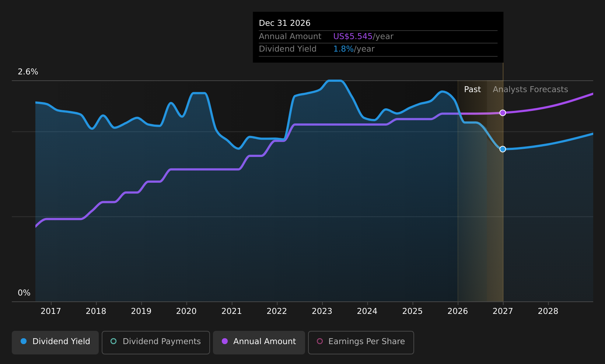Click the 2026 x-axis label
This screenshot has height=364, width=605.
(x=458, y=311)
